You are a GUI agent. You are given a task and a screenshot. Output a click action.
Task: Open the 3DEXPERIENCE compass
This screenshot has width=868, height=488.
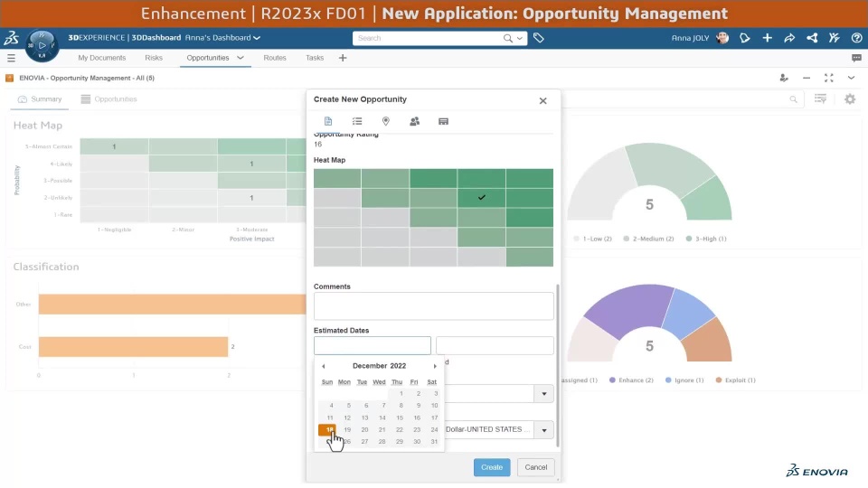coord(42,45)
